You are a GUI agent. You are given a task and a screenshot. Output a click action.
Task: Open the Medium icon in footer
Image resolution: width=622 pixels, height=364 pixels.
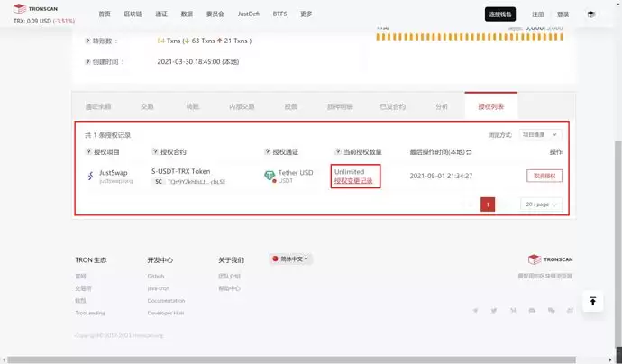[x=513, y=311]
